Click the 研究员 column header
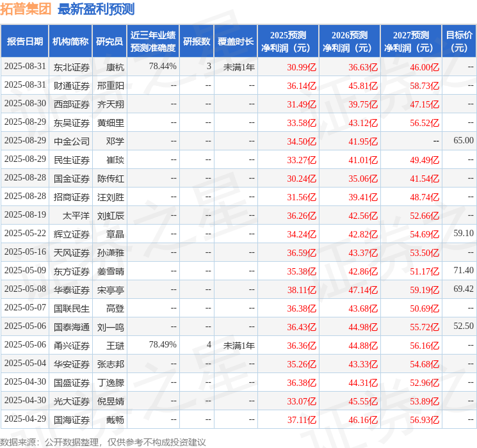This screenshot has width=477, height=448. coord(109,42)
